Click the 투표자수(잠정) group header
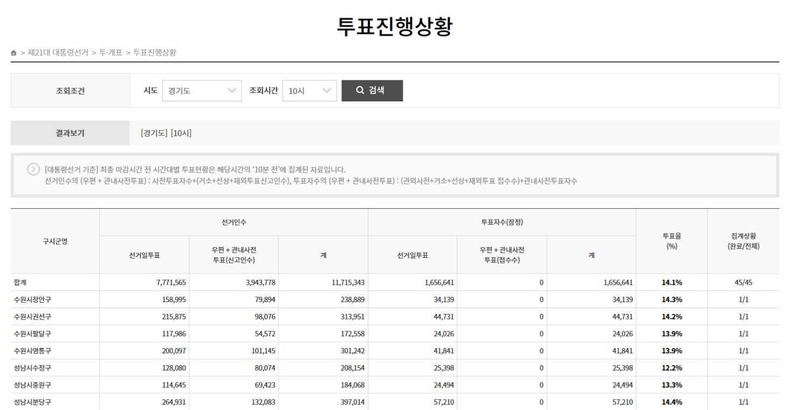This screenshot has height=410, width=790. pyautogui.click(x=502, y=222)
